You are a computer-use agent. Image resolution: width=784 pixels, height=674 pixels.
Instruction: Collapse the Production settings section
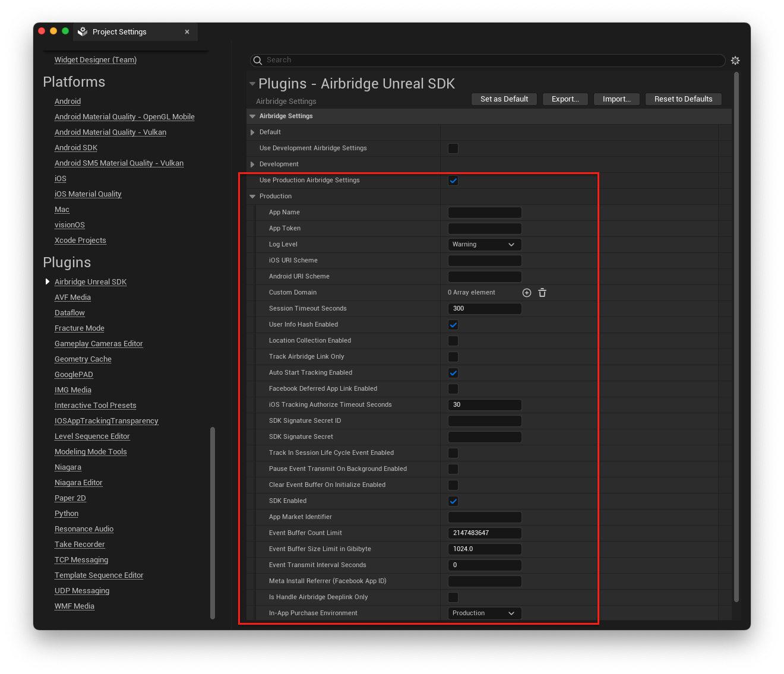coord(252,197)
